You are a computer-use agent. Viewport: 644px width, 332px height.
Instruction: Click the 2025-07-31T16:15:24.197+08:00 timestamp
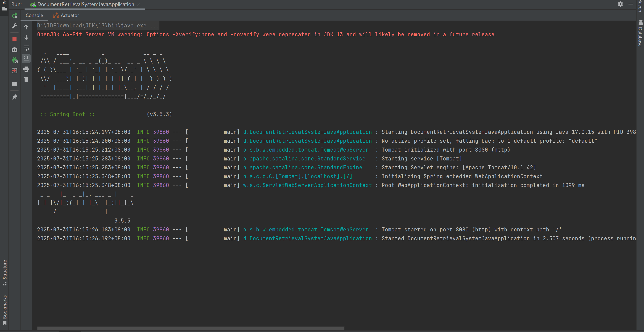84,132
